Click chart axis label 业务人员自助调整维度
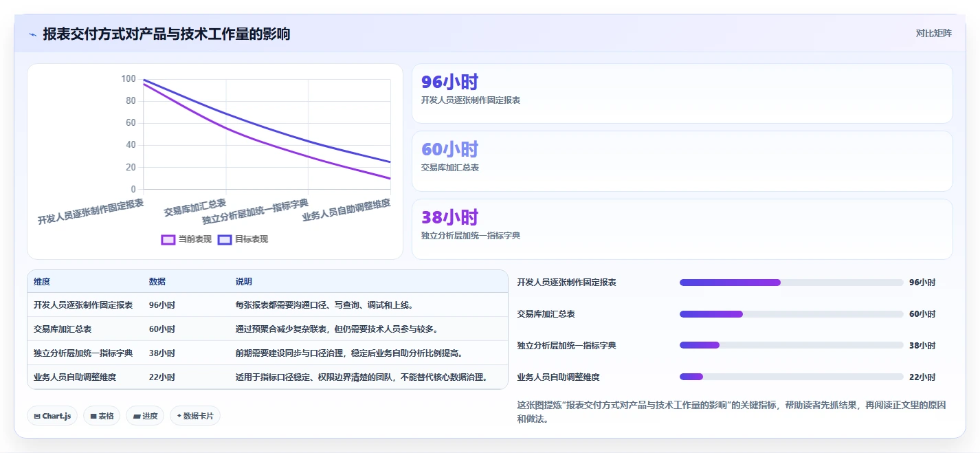The width and height of the screenshot is (980, 453). coord(346,210)
